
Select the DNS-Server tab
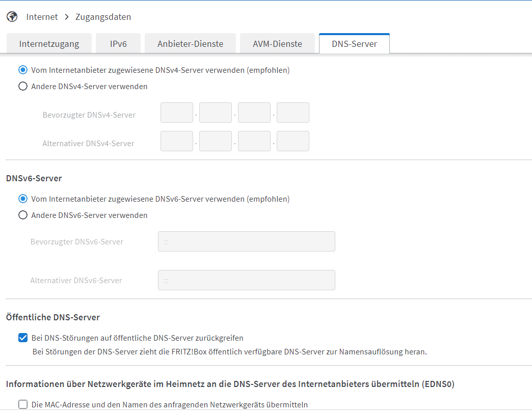[354, 43]
